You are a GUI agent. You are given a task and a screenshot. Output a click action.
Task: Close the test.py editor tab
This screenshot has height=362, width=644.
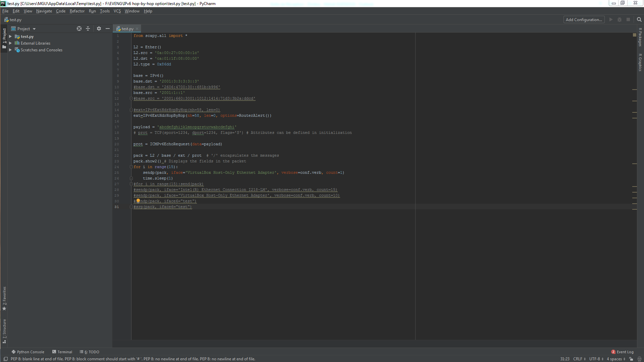[x=137, y=29]
